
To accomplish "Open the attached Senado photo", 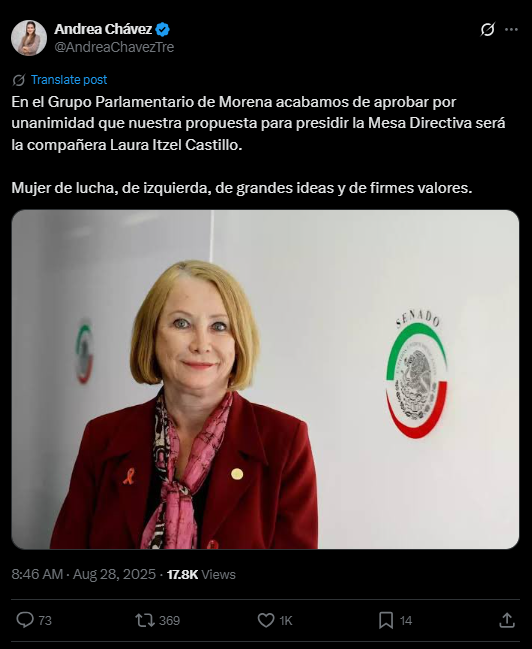I will (265, 379).
